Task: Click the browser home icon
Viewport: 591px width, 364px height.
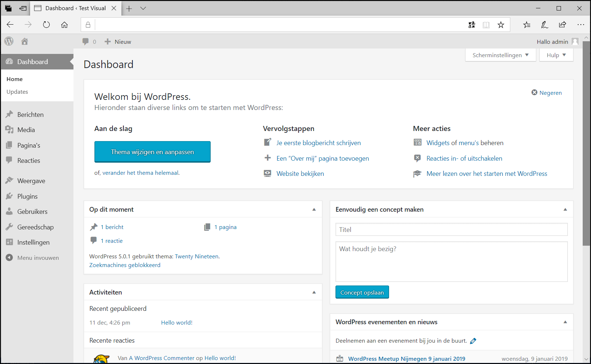Action: 64,25
